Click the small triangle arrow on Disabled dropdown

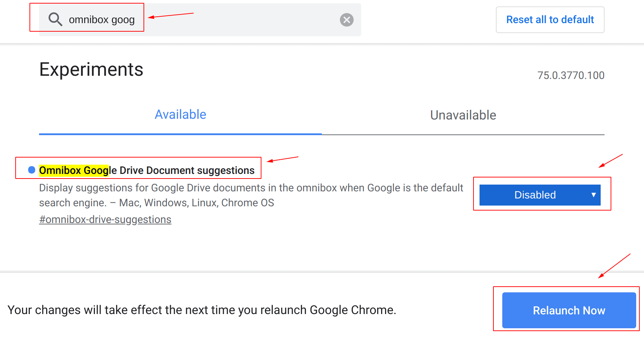click(x=593, y=195)
